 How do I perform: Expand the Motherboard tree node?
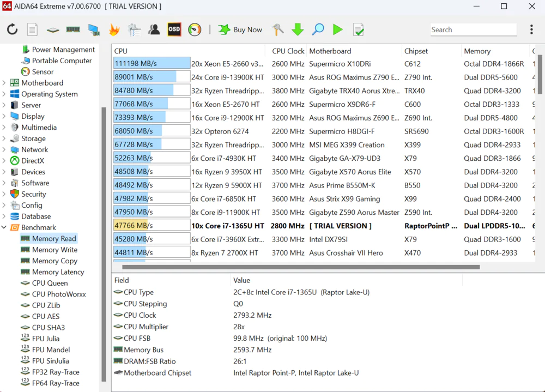[x=4, y=83]
